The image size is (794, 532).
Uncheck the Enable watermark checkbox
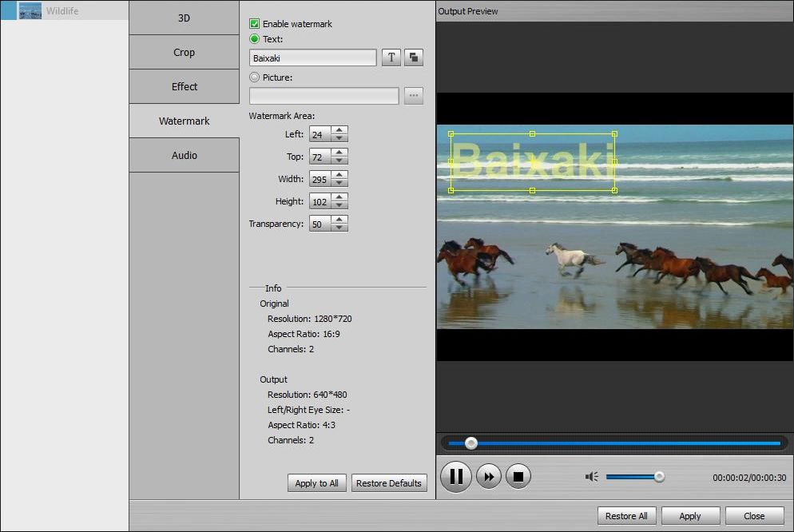click(x=256, y=23)
